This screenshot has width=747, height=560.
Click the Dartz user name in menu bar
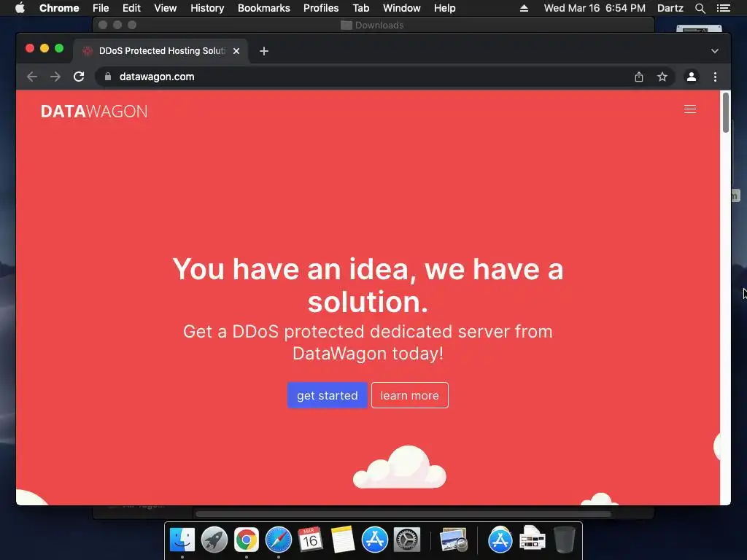tap(670, 8)
